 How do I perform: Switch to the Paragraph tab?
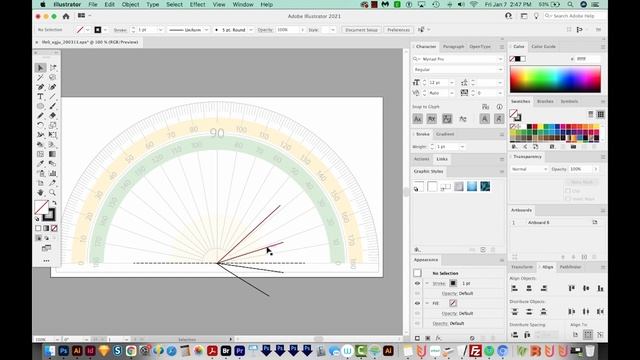click(453, 47)
